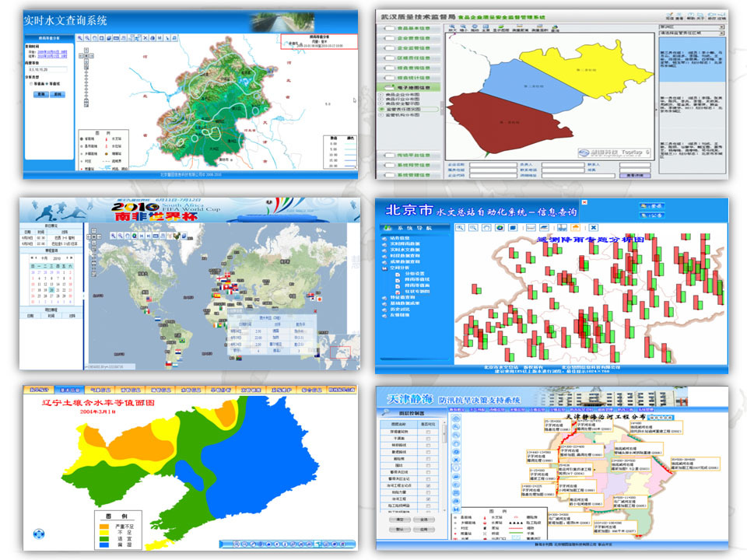Open 电子地图信息 menu in 武汉质量技术监督局 window
Viewport: 747px width, 560px height.
tap(409, 87)
